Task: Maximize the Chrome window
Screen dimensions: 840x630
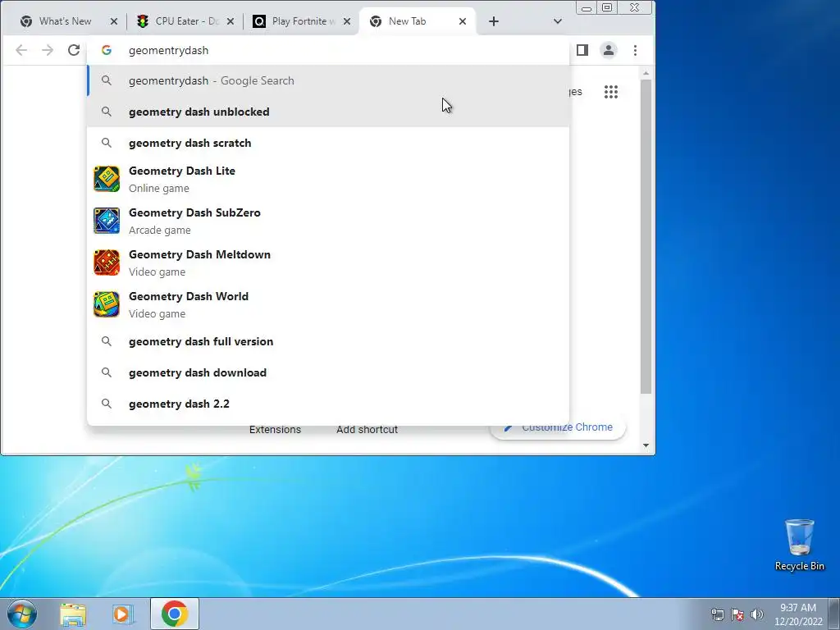Action: (x=607, y=7)
